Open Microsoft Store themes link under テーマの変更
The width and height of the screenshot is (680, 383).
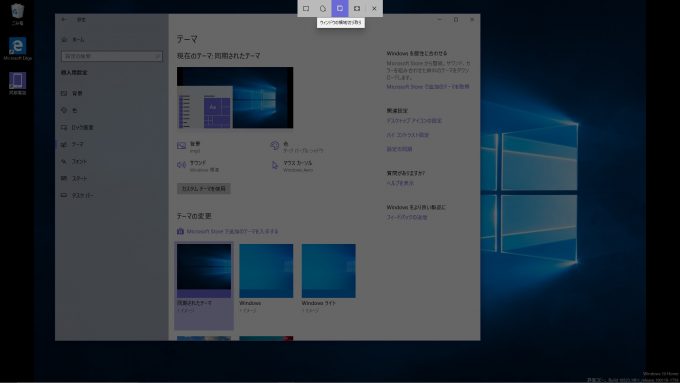(232, 232)
